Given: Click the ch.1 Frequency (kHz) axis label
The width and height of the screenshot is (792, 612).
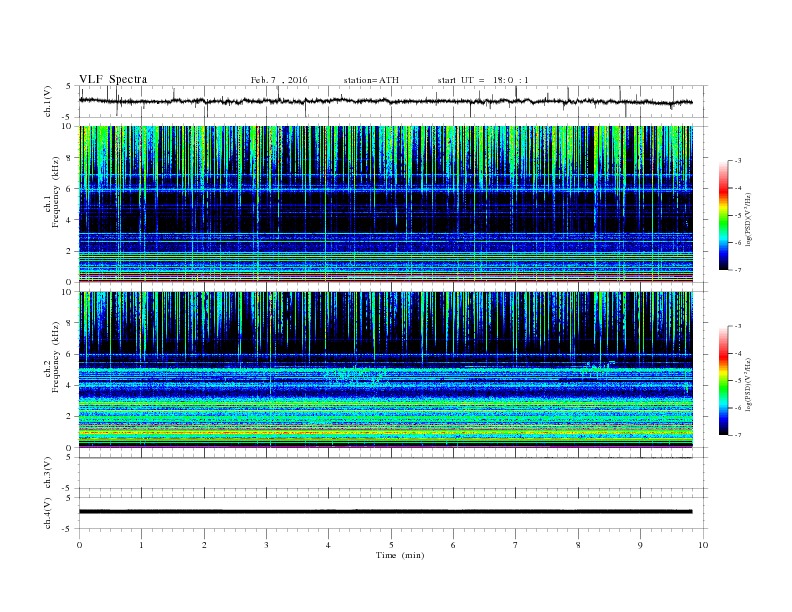Looking at the screenshot, I should [x=52, y=192].
